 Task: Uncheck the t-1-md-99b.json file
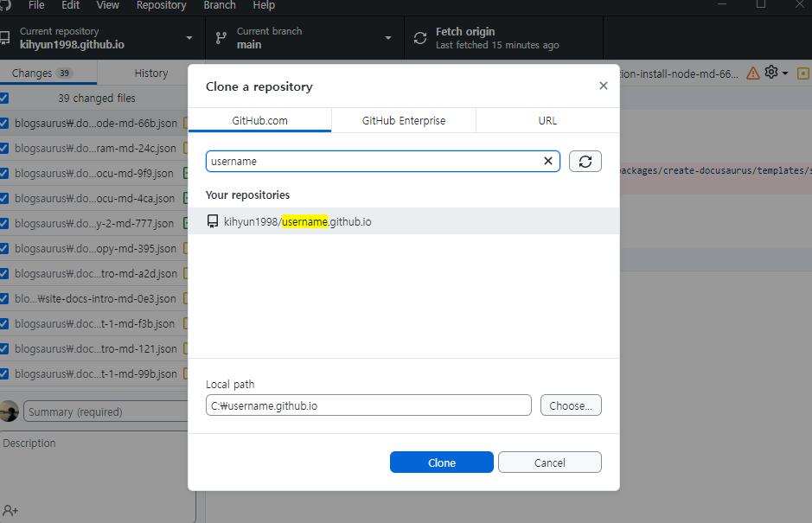[x=4, y=373]
